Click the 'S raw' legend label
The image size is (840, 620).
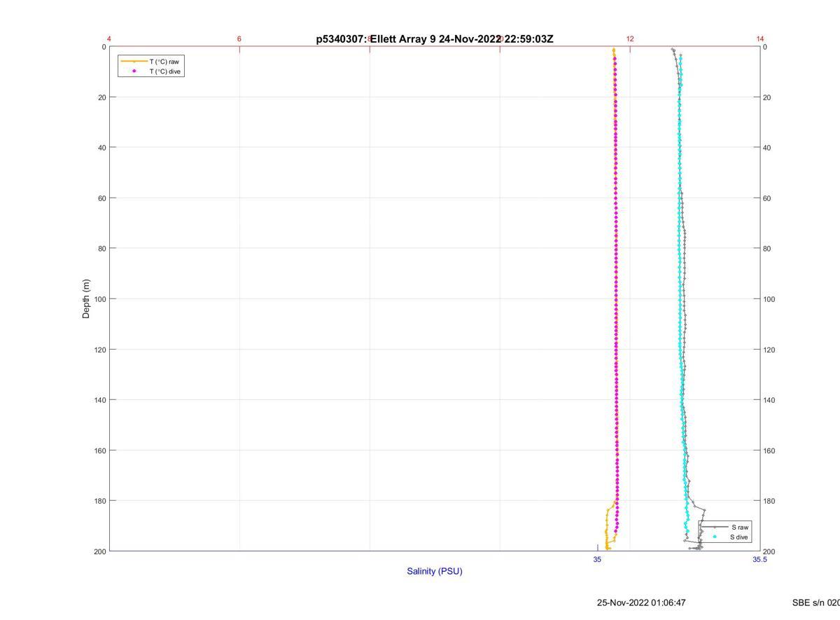(x=740, y=527)
